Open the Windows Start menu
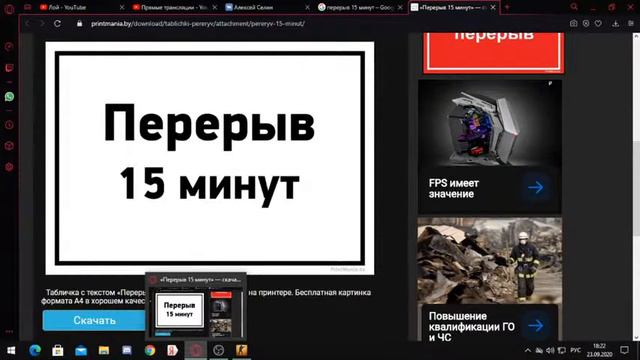 pyautogui.click(x=11, y=350)
